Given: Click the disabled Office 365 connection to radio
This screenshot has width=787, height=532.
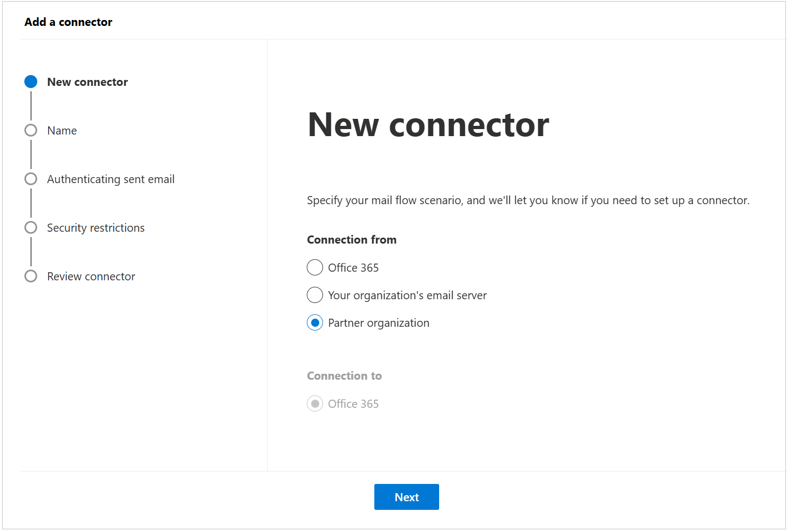Looking at the screenshot, I should (x=315, y=403).
